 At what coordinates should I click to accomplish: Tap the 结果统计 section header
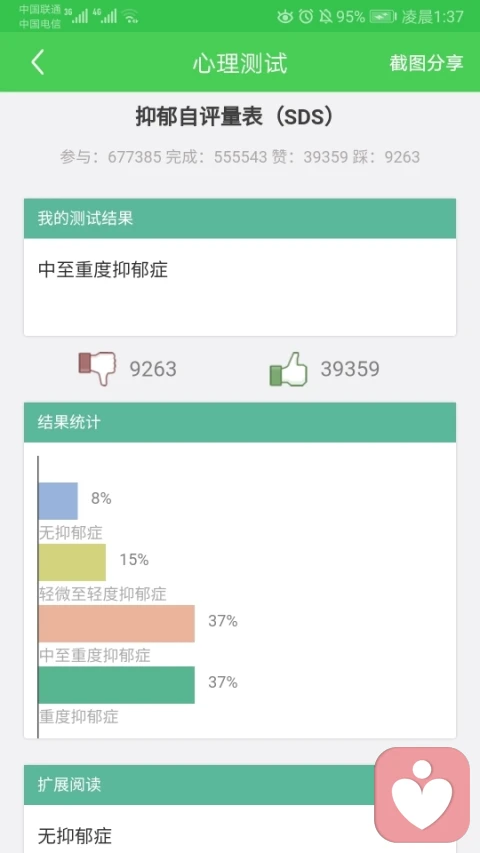[x=240, y=423]
